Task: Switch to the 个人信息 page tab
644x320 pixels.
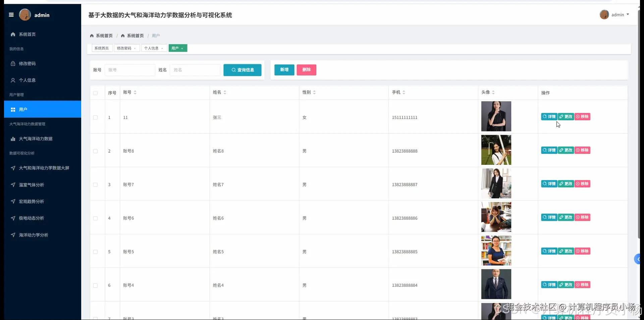Action: pos(151,48)
